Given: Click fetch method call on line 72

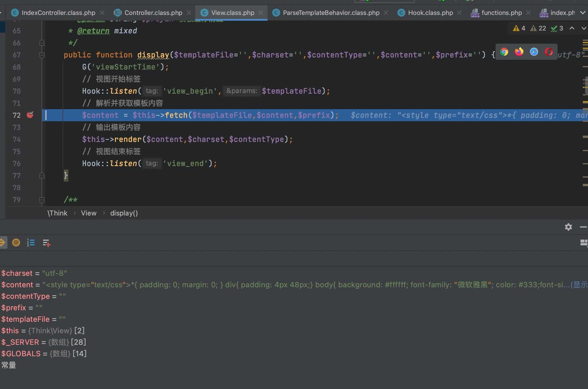Looking at the screenshot, I should (x=176, y=115).
